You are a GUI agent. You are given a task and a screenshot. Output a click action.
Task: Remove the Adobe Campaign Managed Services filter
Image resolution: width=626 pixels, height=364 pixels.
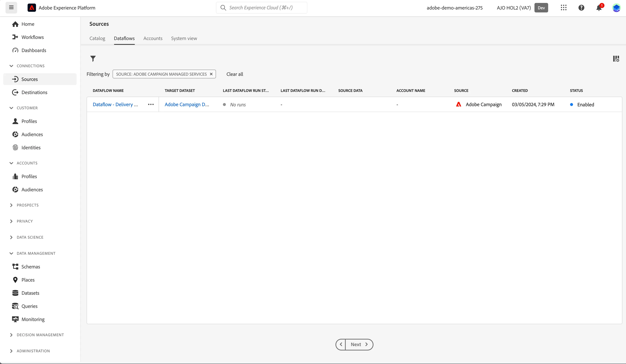pyautogui.click(x=211, y=74)
